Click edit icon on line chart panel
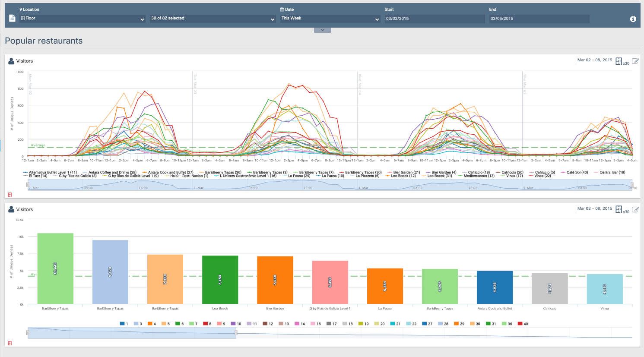644x357 pixels. [635, 61]
